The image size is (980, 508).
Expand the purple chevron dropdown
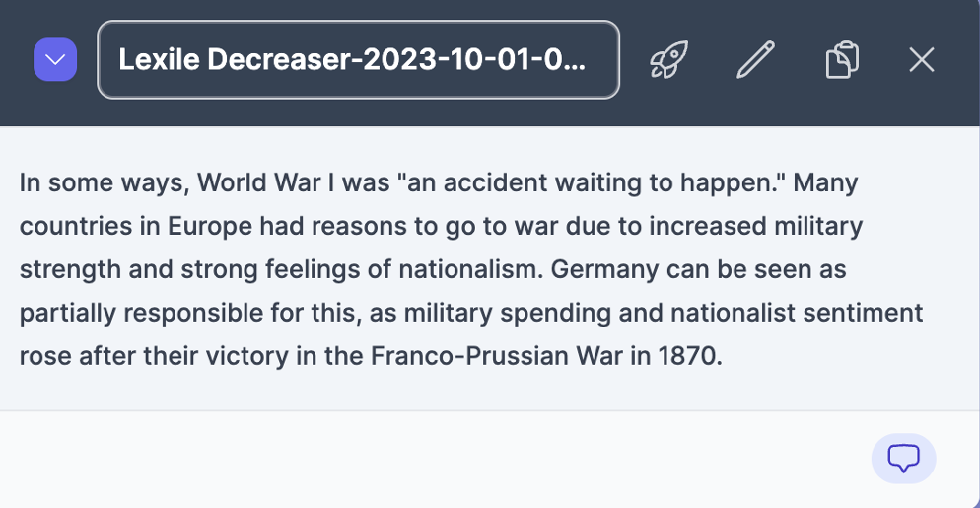(55, 61)
